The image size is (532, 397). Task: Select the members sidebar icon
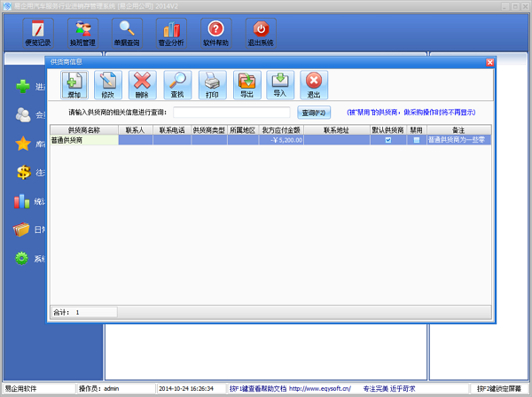click(x=23, y=115)
